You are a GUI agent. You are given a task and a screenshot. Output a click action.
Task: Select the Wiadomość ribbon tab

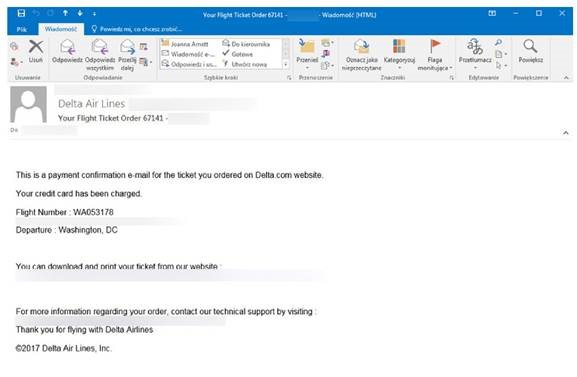point(61,29)
